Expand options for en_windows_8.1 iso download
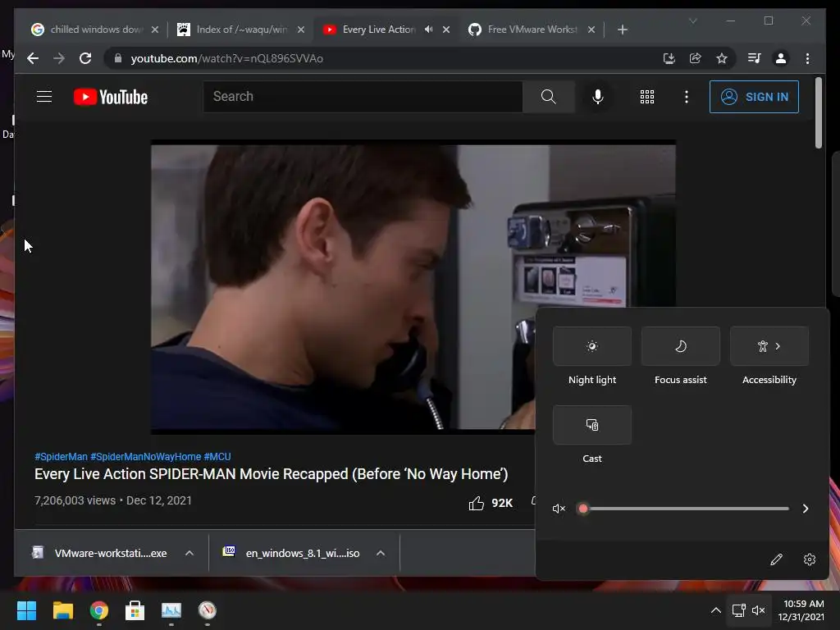840x630 pixels. (x=381, y=553)
